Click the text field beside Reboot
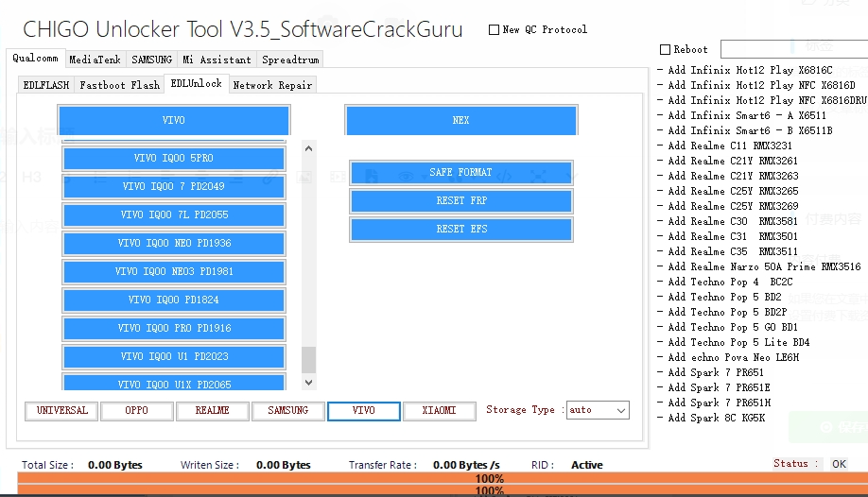This screenshot has height=497, width=868. click(x=794, y=49)
